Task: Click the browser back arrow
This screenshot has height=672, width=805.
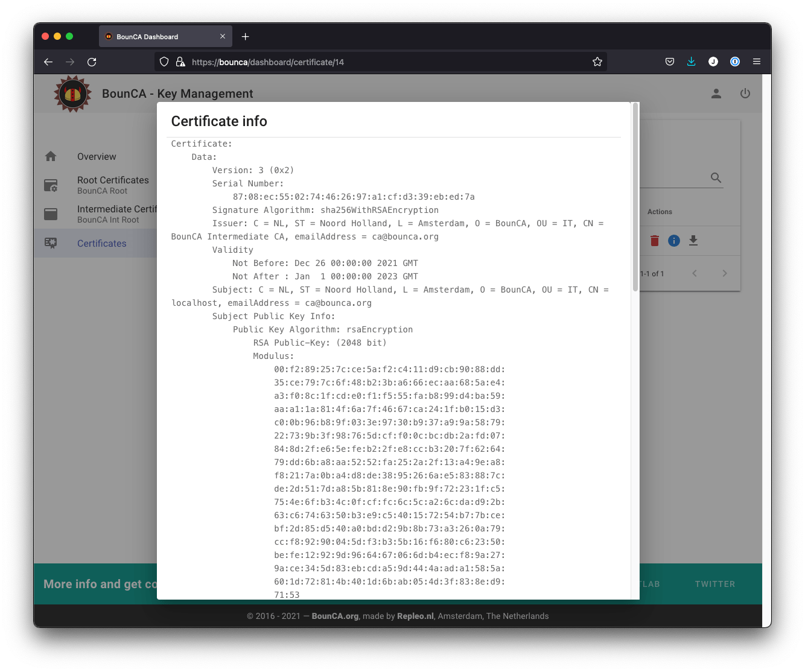Action: [x=48, y=62]
